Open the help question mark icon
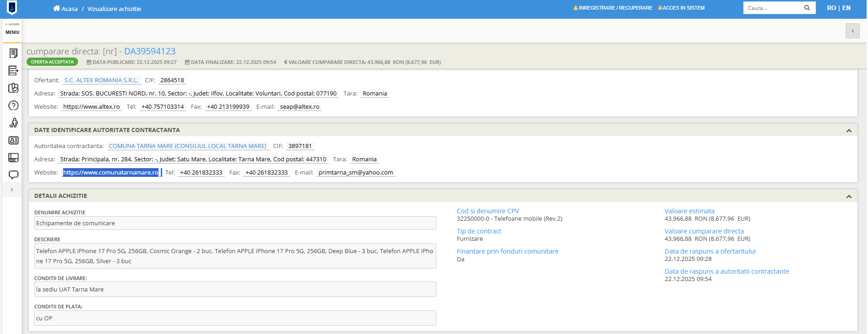868x334 pixels. (x=13, y=106)
